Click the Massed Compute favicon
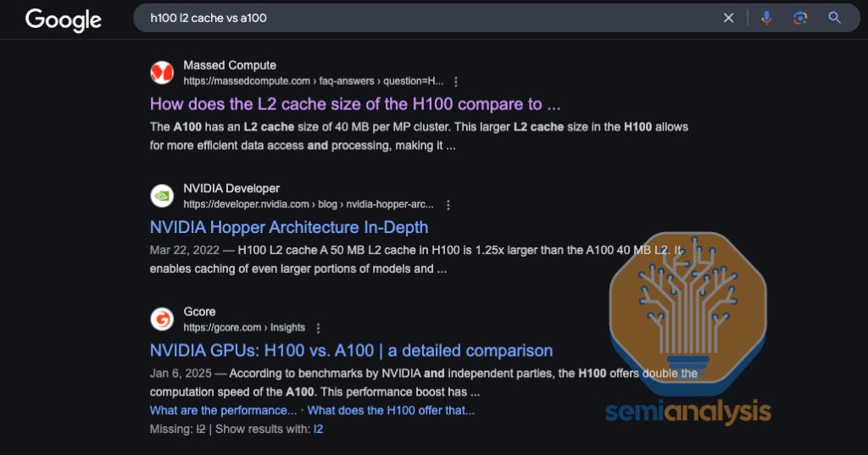This screenshot has height=455, width=868. point(162,73)
